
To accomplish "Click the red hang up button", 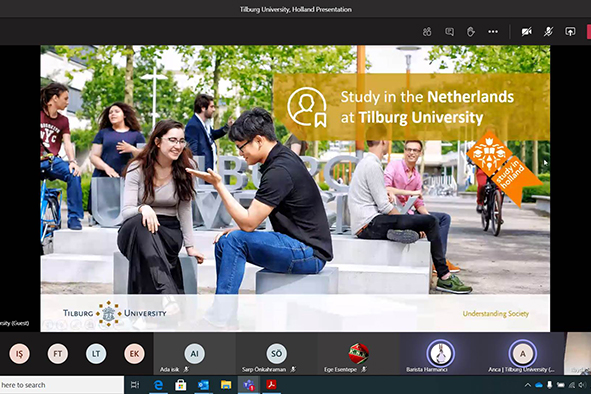I will (589, 32).
